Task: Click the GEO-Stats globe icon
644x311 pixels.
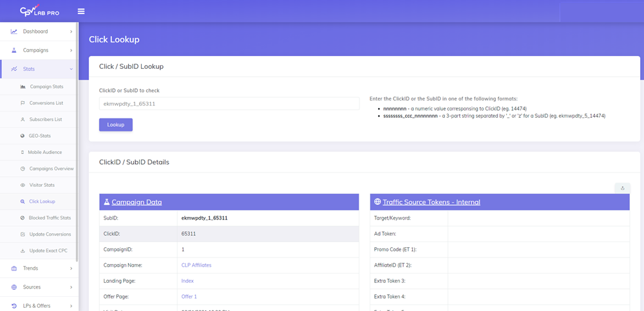Action: coord(23,136)
